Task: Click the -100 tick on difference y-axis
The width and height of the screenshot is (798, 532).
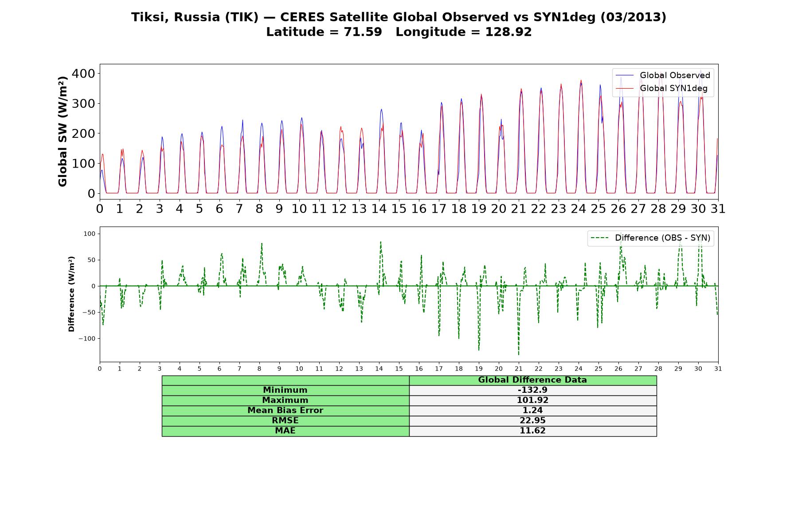Action: [86, 339]
